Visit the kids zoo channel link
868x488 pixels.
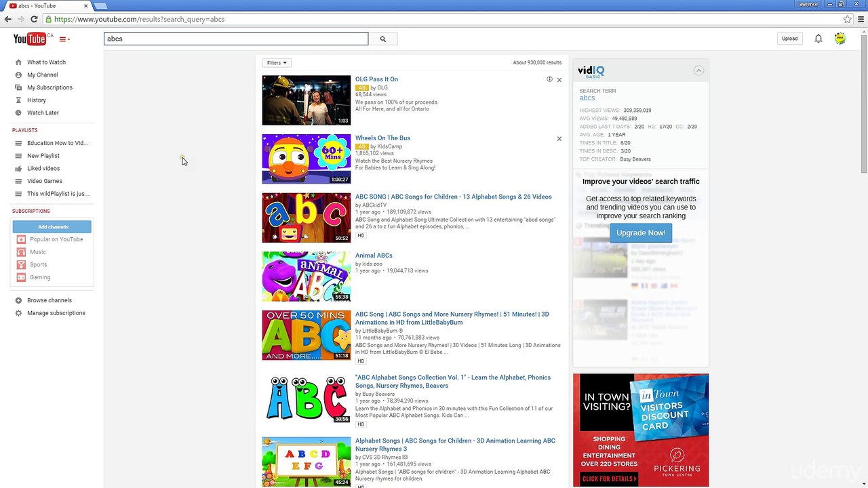pyautogui.click(x=372, y=264)
